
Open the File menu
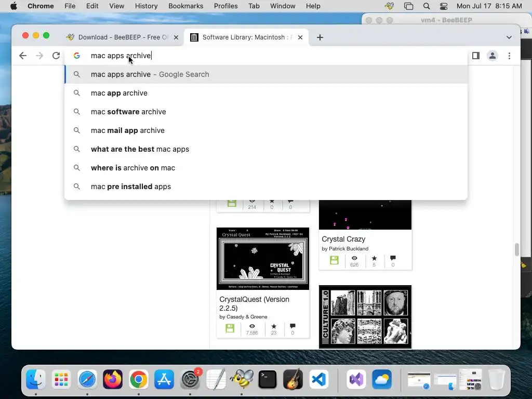70,6
